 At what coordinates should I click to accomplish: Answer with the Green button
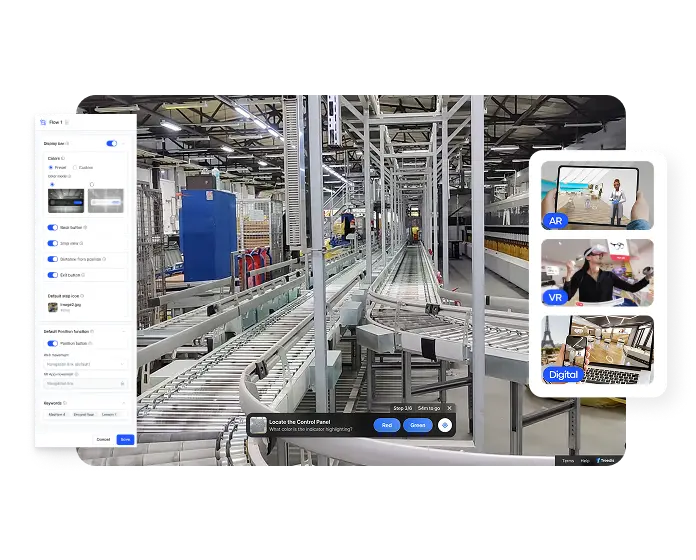pyautogui.click(x=418, y=425)
